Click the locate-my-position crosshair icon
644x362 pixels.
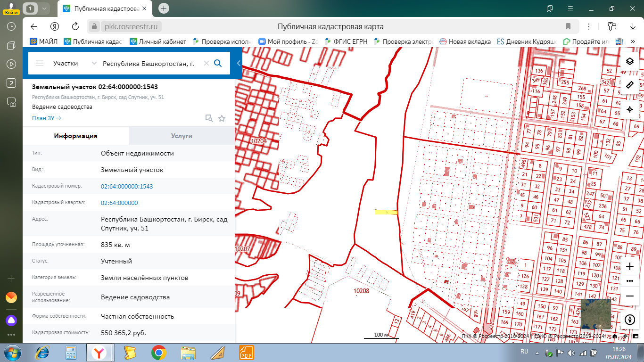point(629,109)
